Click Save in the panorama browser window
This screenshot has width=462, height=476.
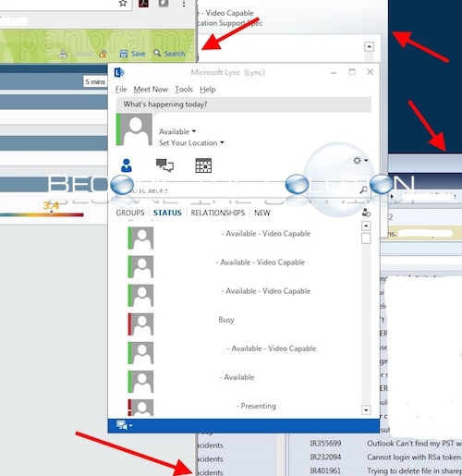(x=138, y=54)
